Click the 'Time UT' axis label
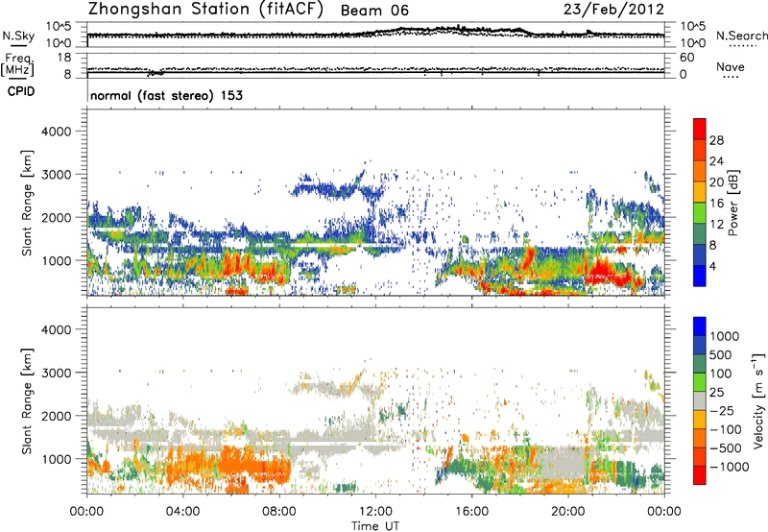This screenshot has width=768, height=532. [375, 526]
